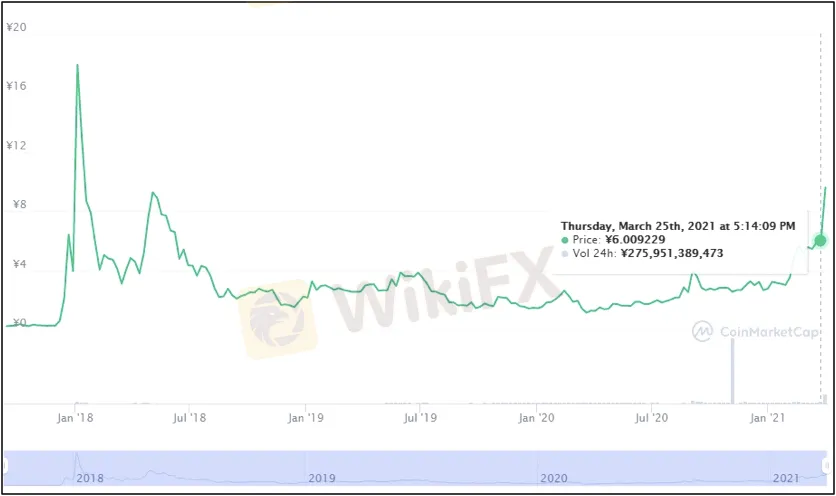
Task: Click the tall volume bar in late 2020
Action: coord(732,370)
